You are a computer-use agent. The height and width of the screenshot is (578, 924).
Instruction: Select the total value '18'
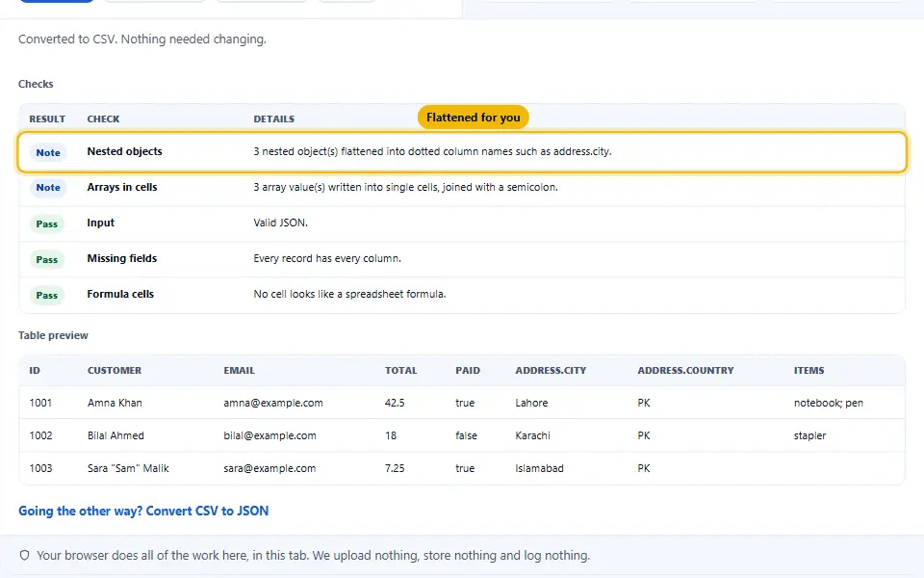391,435
